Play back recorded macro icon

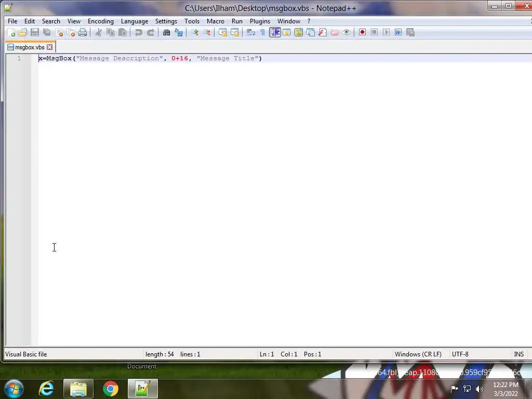[x=386, y=32]
